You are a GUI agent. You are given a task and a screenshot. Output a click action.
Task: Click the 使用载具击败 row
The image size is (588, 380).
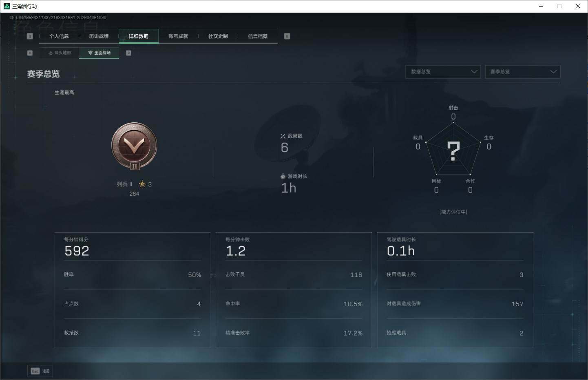pos(455,275)
